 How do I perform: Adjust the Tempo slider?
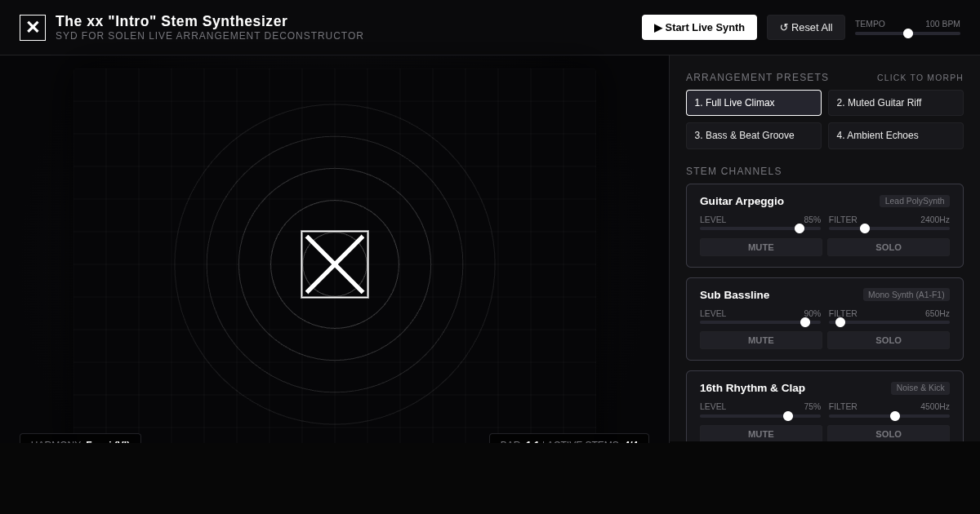click(x=907, y=33)
